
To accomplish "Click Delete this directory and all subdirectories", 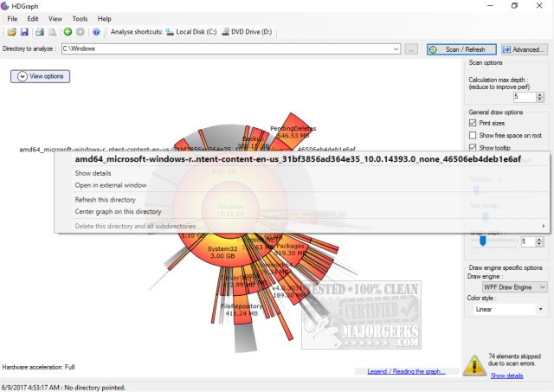I will 135,226.
